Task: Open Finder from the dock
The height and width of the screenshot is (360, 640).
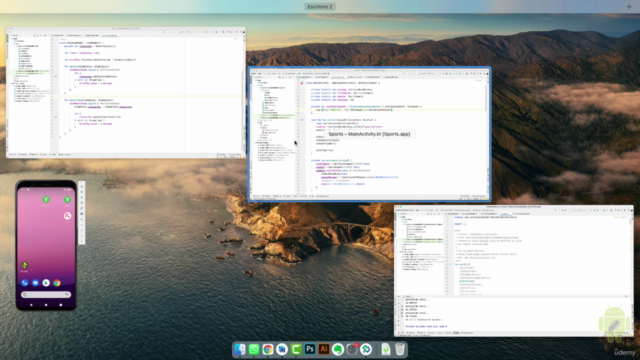Action: pos(240,349)
